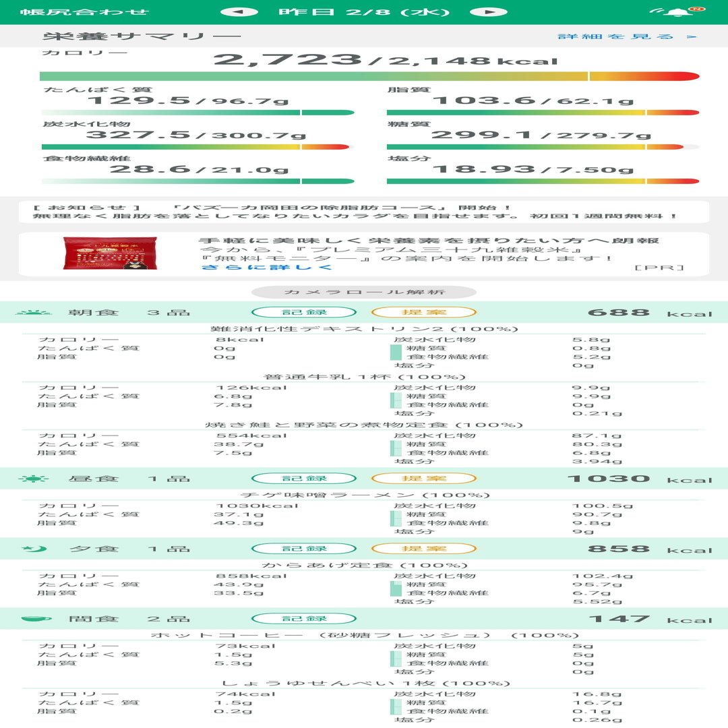Click the 1030 kcal lunch total
The width and height of the screenshot is (728, 728).
coord(640,479)
